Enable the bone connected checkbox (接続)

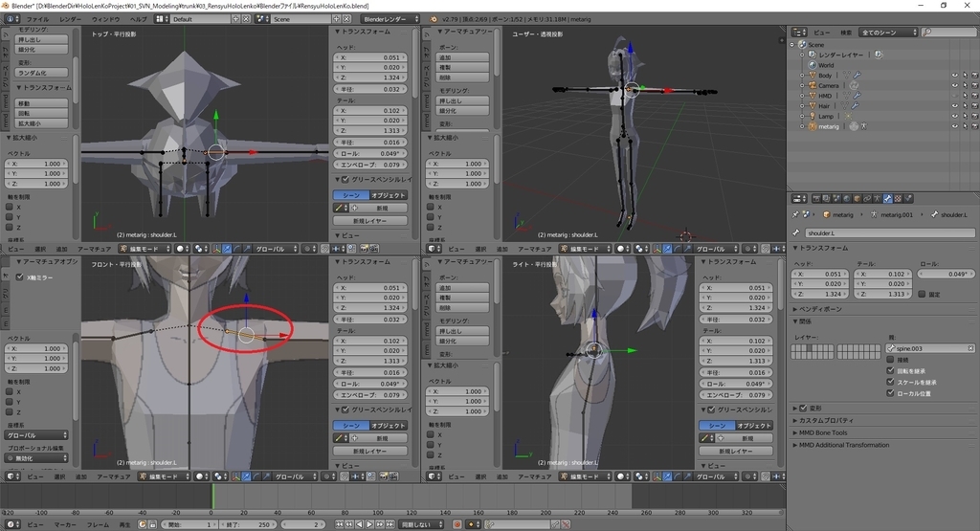[891, 360]
